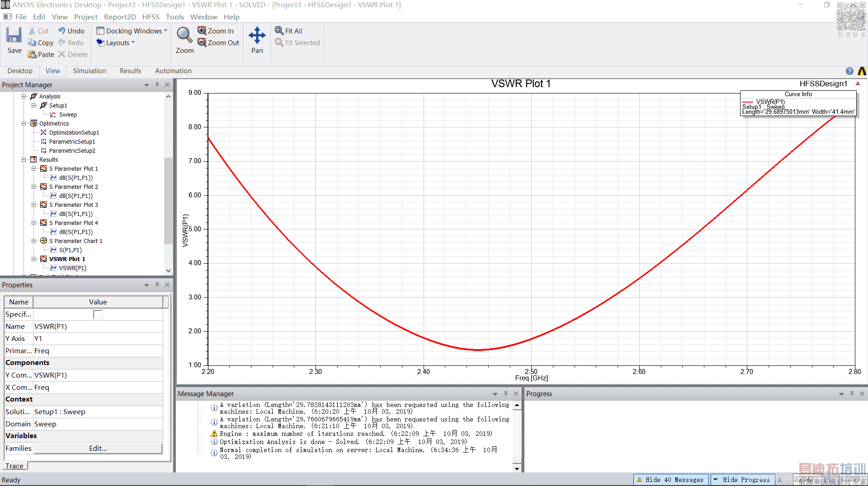Open the Docking Windows dropdown
The width and height of the screenshot is (868, 486).
(132, 31)
